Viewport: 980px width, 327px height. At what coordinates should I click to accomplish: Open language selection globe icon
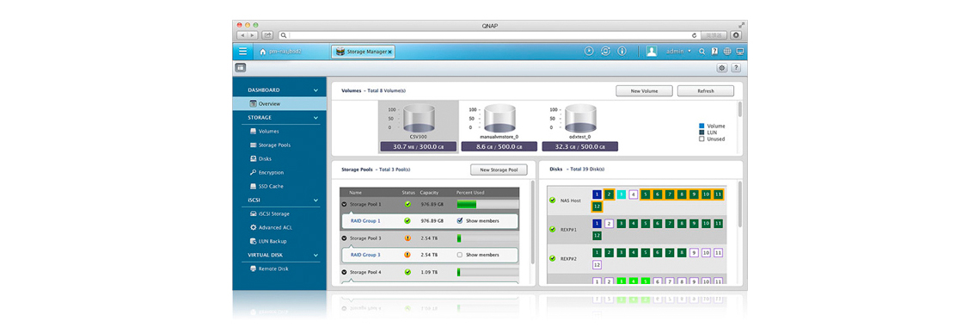tap(727, 52)
